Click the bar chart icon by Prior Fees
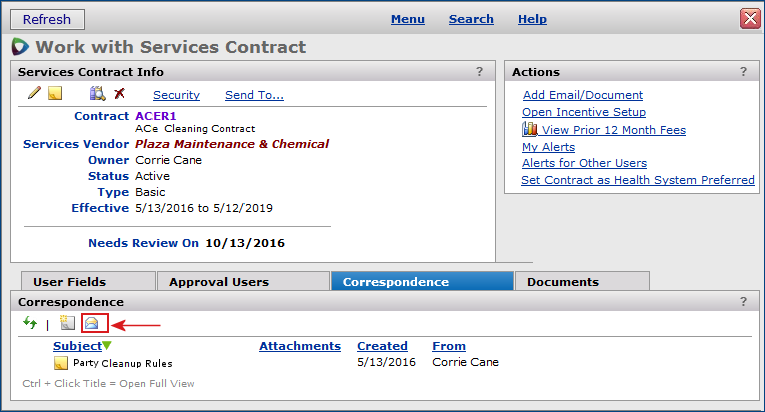 coord(530,130)
